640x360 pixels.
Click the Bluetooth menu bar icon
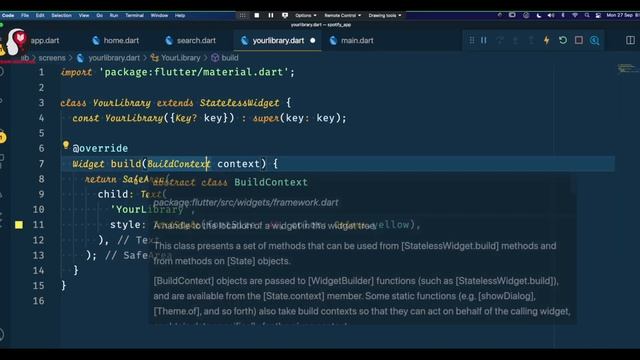coord(563,16)
